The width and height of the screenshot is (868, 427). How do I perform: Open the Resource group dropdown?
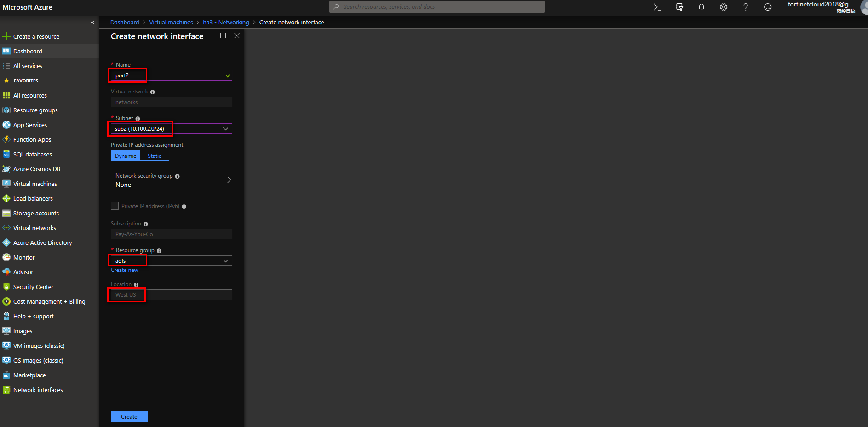point(225,260)
